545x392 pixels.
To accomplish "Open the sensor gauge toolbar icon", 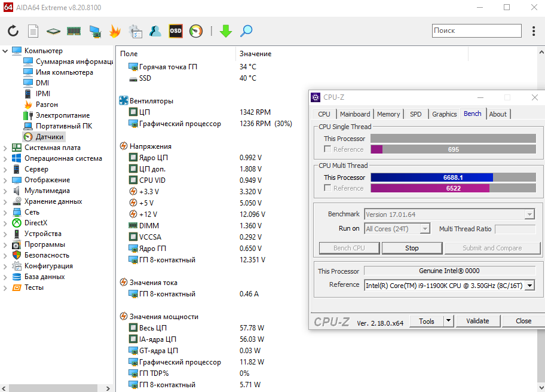I will click(196, 31).
